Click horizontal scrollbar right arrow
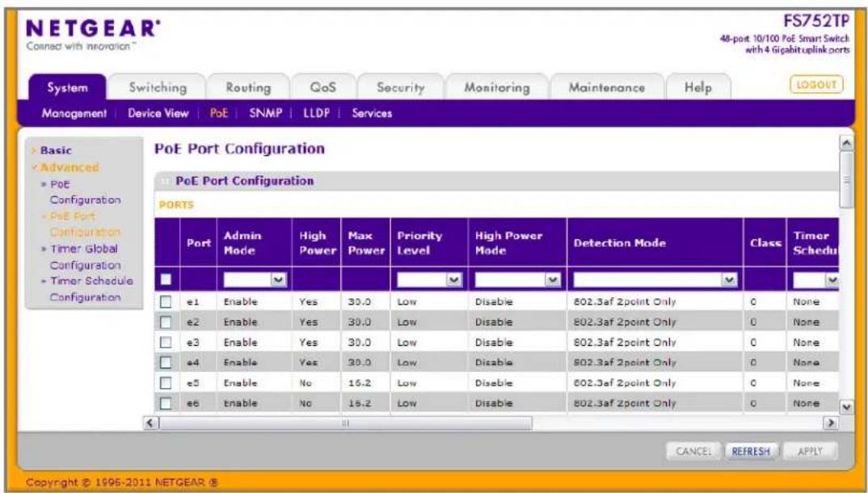This screenshot has width=868, height=493. (x=830, y=423)
